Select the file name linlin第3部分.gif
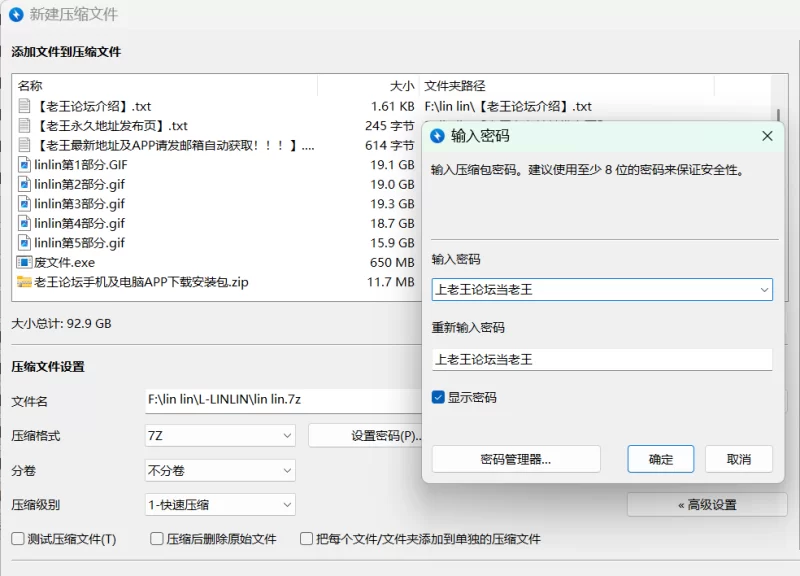The height and width of the screenshot is (576, 800). pos(79,204)
